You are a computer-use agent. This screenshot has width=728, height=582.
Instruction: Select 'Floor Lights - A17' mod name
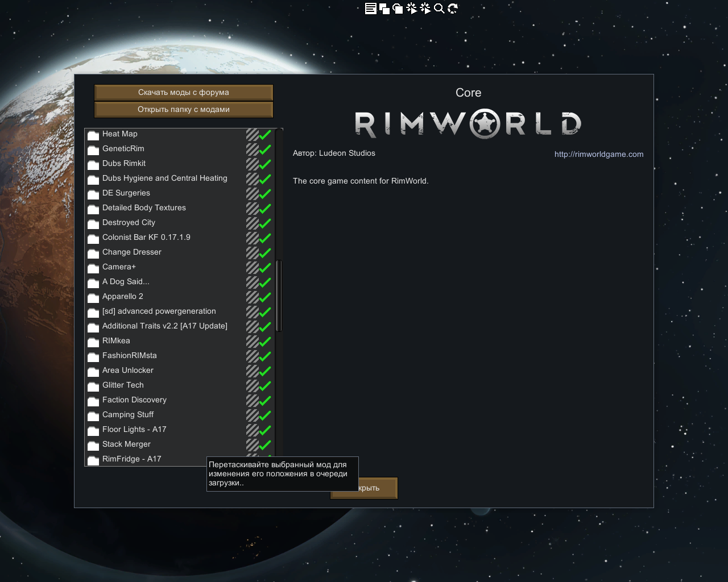(x=134, y=429)
